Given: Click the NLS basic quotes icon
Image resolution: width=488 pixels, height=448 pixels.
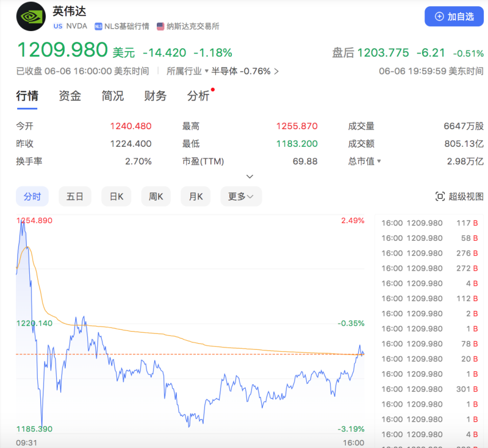Looking at the screenshot, I should coord(98,26).
